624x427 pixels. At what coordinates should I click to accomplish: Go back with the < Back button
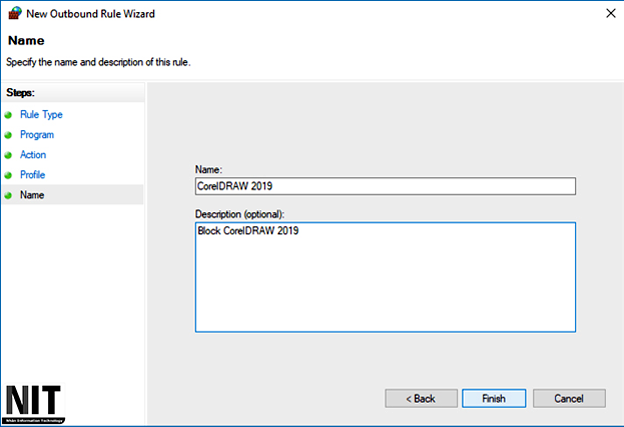[x=421, y=398]
